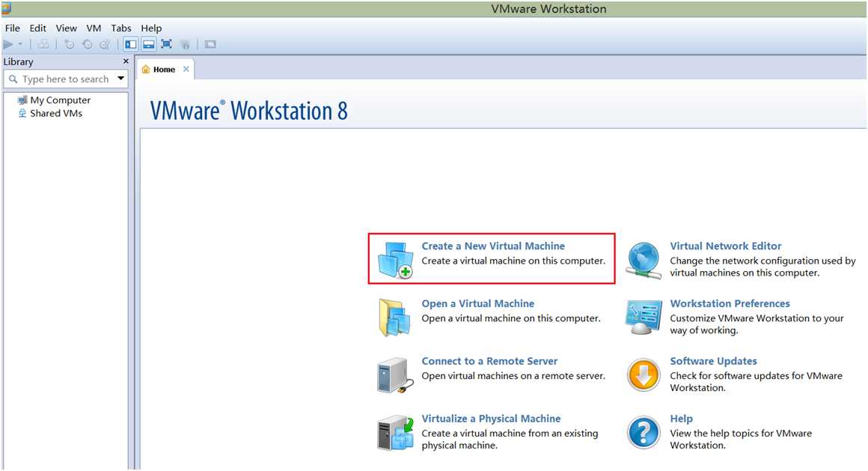Toggle the thumbnail bar toolbar button
868x471 pixels.
(x=148, y=44)
